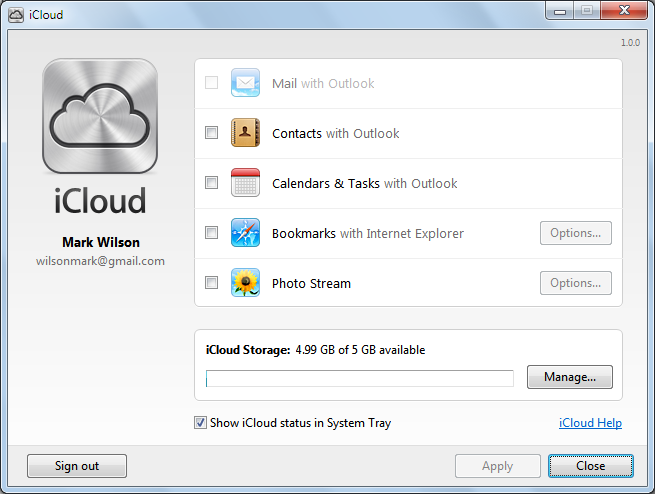
Task: Click the Sign out button
Action: pos(77,466)
